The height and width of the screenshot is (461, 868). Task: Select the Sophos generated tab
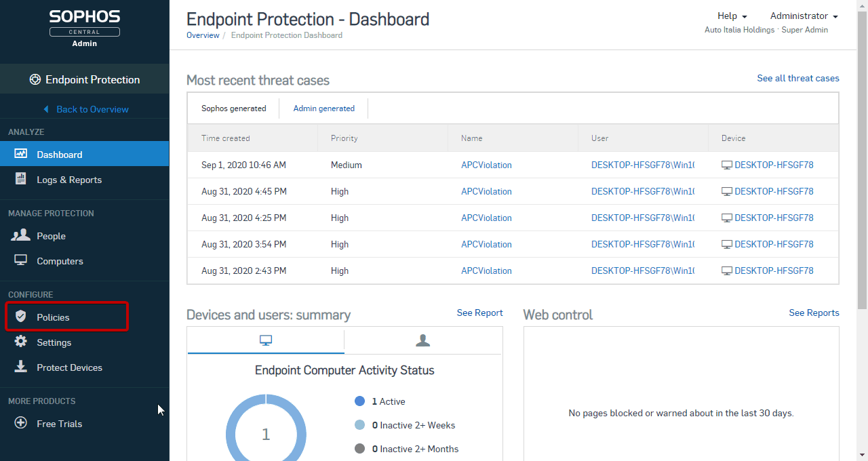click(x=233, y=108)
